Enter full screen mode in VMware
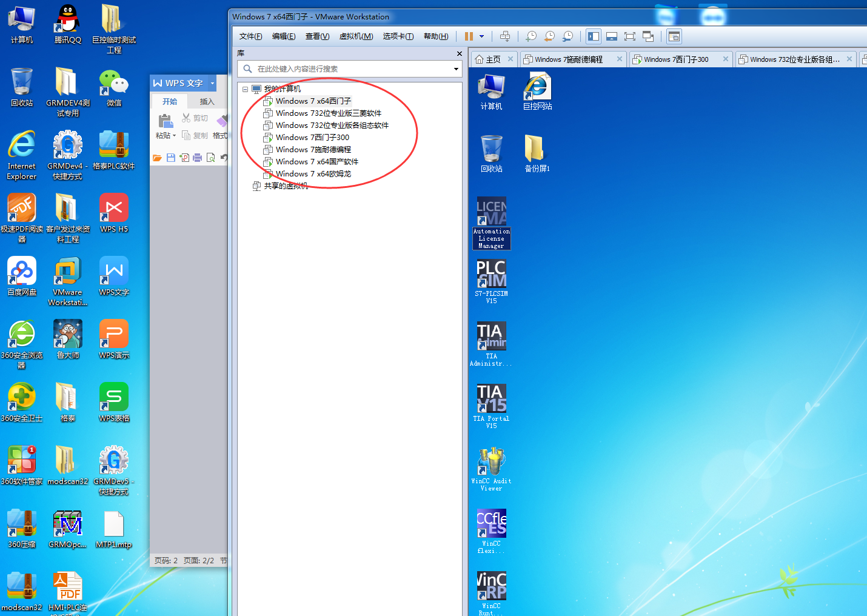 coord(630,36)
